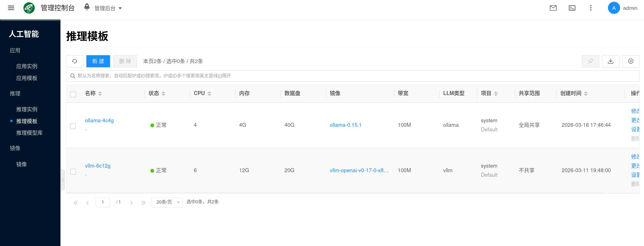Open the vertical three-dot more menu
This screenshot has width=644, height=246.
[x=591, y=8]
